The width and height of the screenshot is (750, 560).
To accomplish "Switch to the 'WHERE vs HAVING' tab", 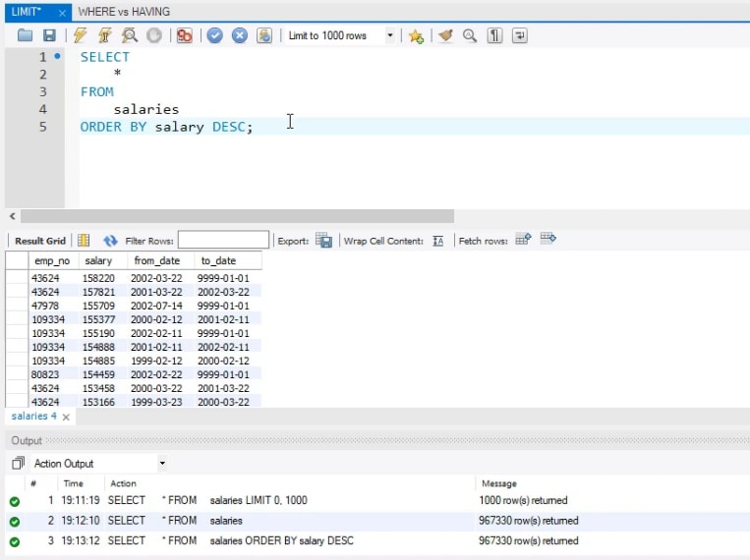I will coord(123,11).
